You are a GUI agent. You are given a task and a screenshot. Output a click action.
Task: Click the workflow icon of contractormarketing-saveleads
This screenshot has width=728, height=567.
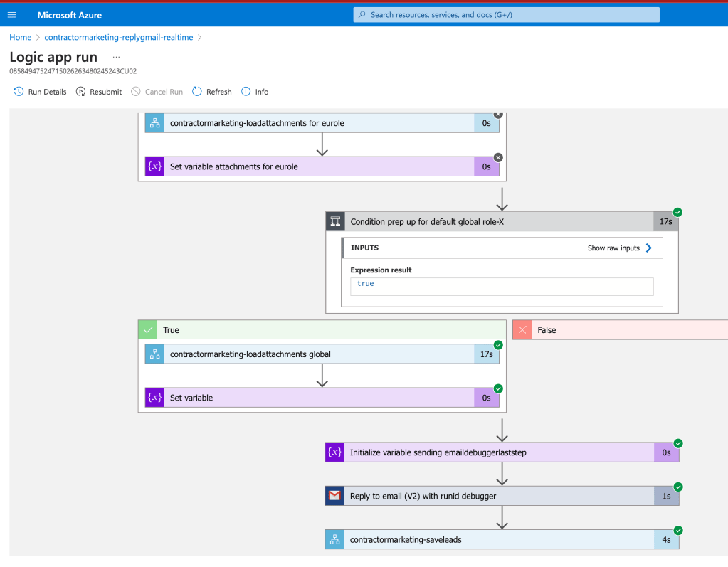point(334,539)
